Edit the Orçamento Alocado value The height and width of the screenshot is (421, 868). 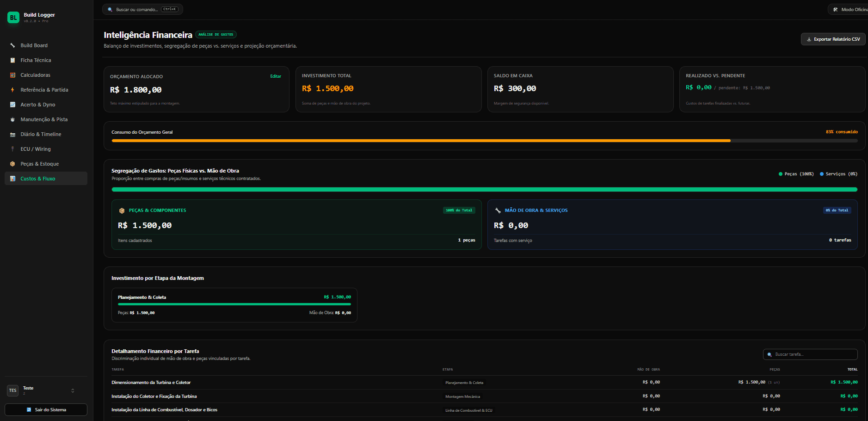coord(276,76)
